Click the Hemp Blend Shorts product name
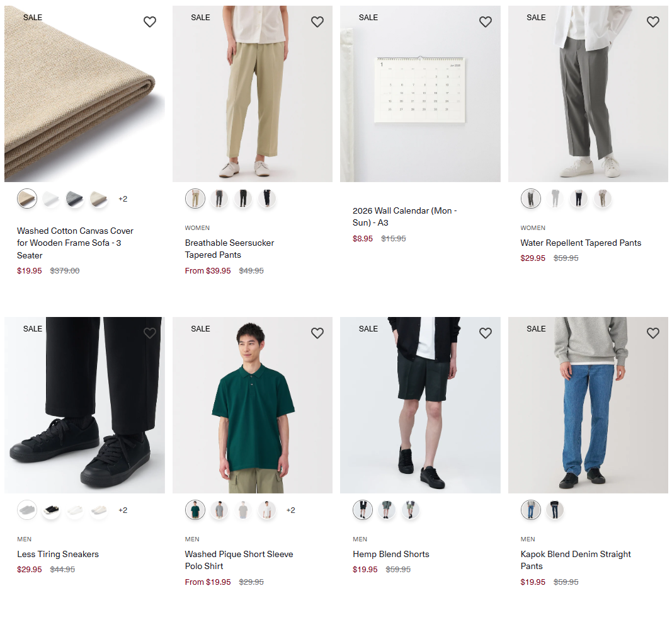Viewport: 672px width, 622px height. click(x=391, y=555)
